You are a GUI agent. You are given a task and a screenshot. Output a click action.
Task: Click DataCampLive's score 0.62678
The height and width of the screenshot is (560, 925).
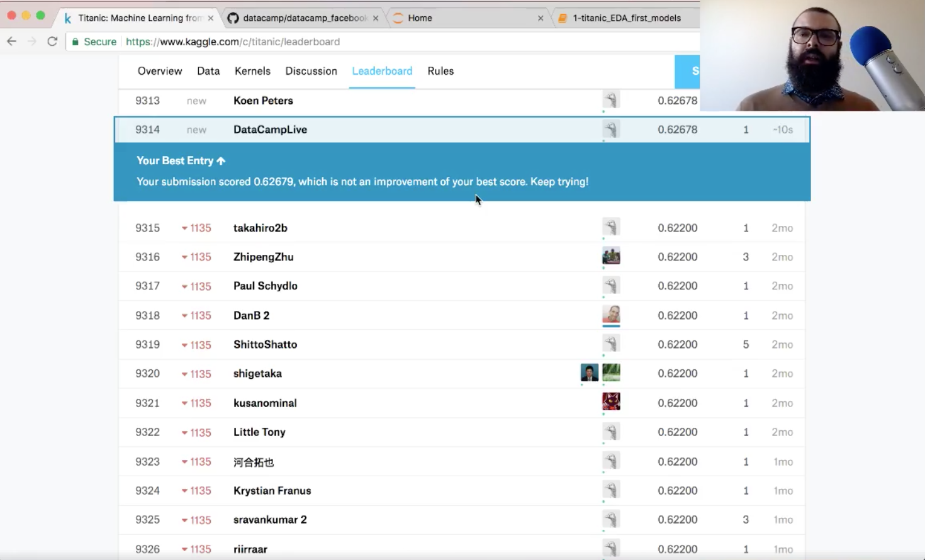[x=677, y=130]
